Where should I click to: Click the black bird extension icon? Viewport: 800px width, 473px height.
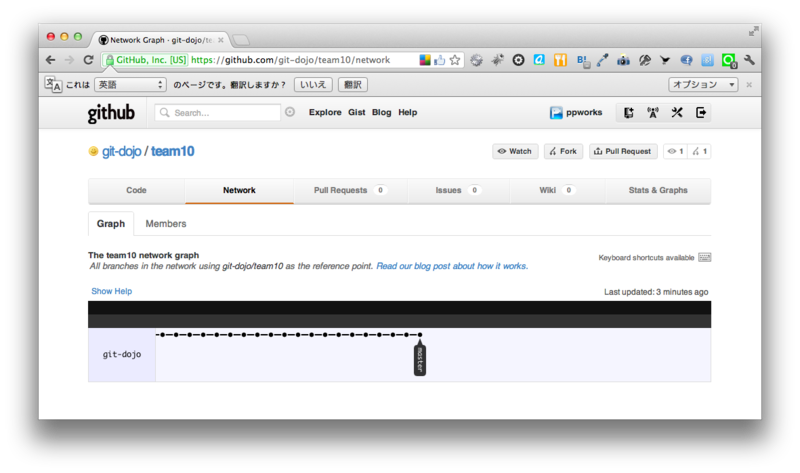tap(665, 60)
